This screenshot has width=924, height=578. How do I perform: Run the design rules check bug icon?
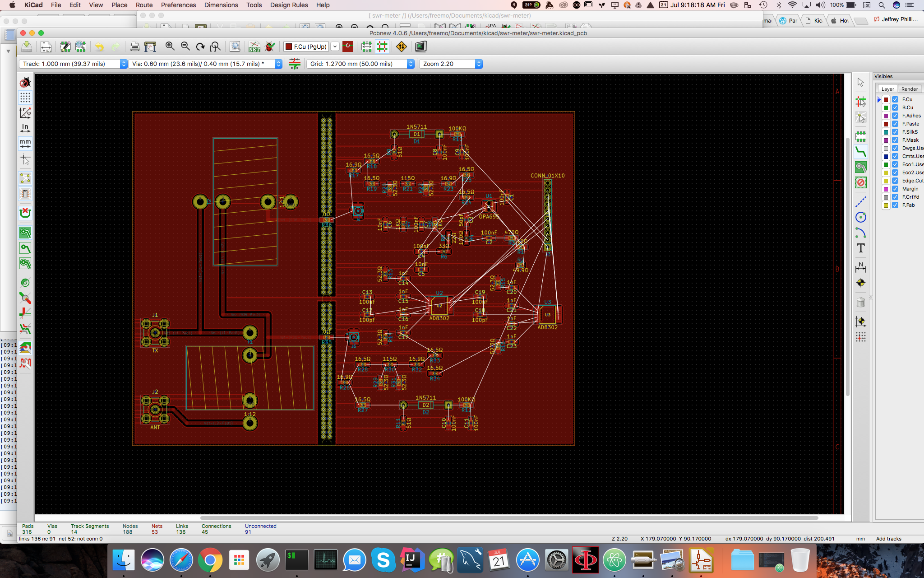270,47
